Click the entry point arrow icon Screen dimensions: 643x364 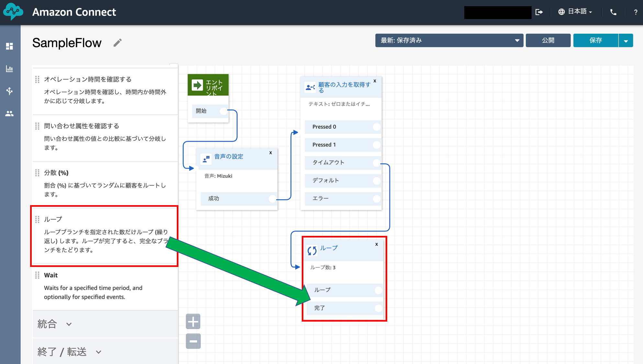197,85
